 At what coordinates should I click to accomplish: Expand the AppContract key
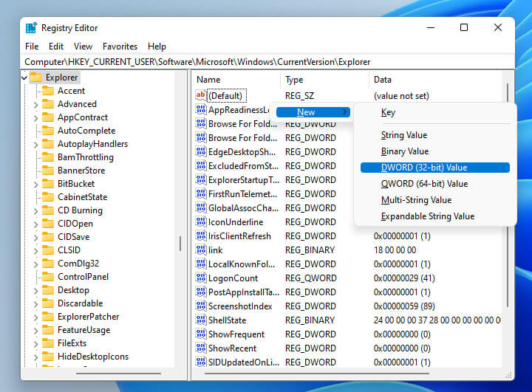(35, 118)
